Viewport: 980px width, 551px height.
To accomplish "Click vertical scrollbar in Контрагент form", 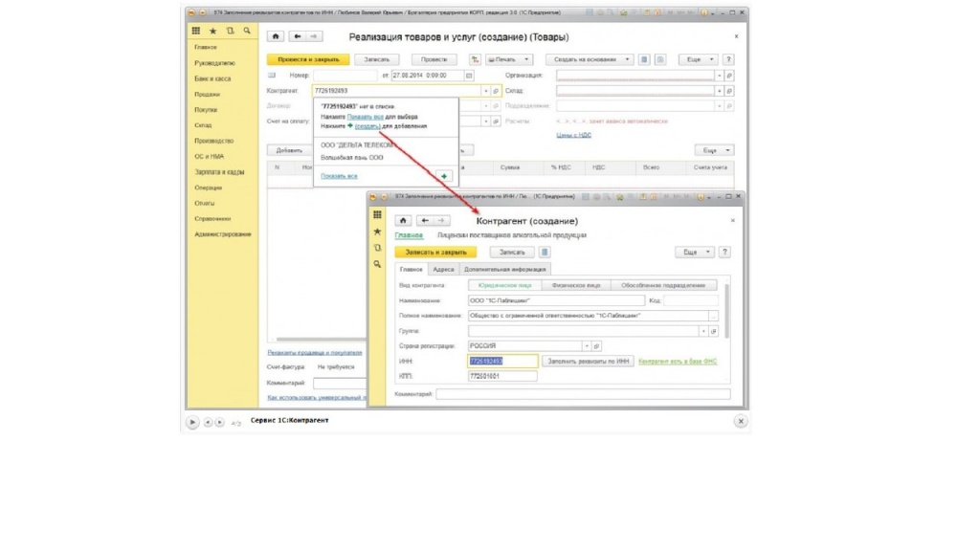I will (727, 311).
